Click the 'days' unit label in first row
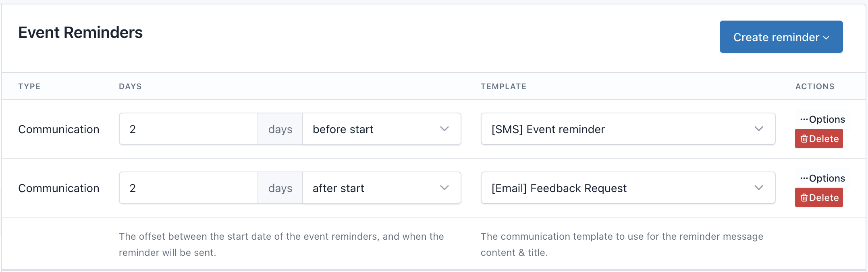Screen dimensions: 868x272 click(x=280, y=129)
